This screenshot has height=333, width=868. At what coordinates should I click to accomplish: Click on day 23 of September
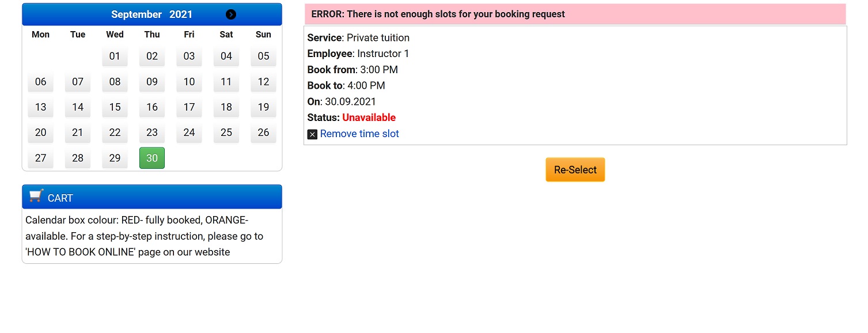(152, 133)
